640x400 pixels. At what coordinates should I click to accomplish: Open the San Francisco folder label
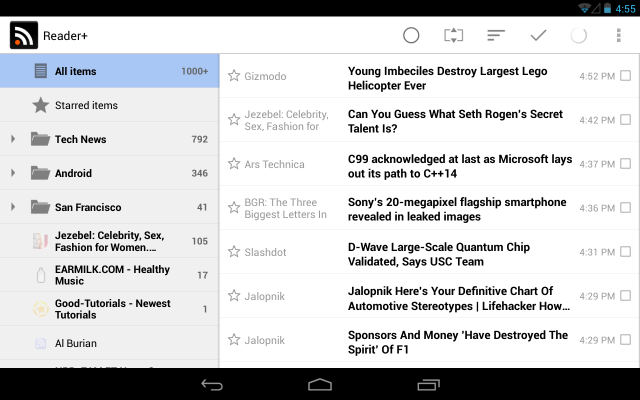tap(88, 207)
